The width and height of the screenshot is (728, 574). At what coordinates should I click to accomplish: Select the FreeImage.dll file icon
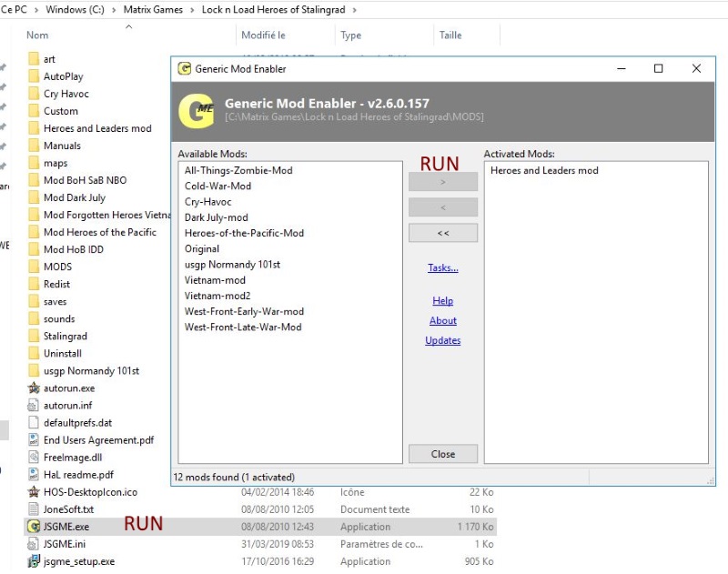coord(34,458)
